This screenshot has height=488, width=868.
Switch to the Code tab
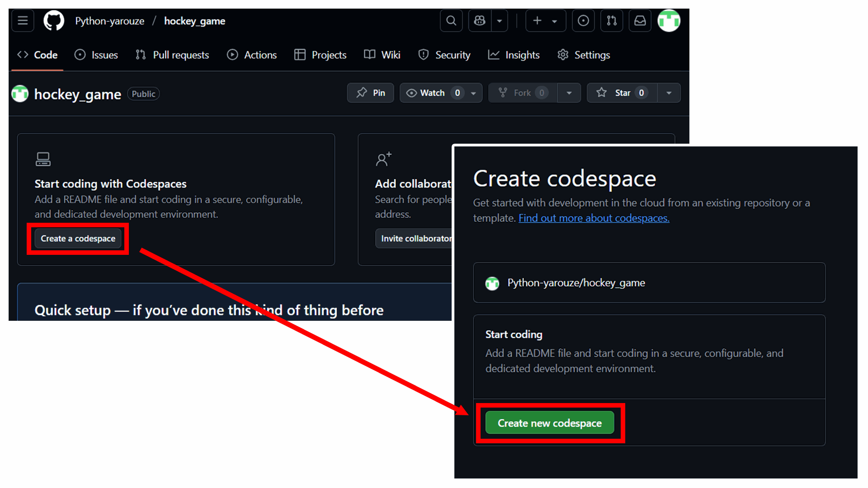point(38,55)
